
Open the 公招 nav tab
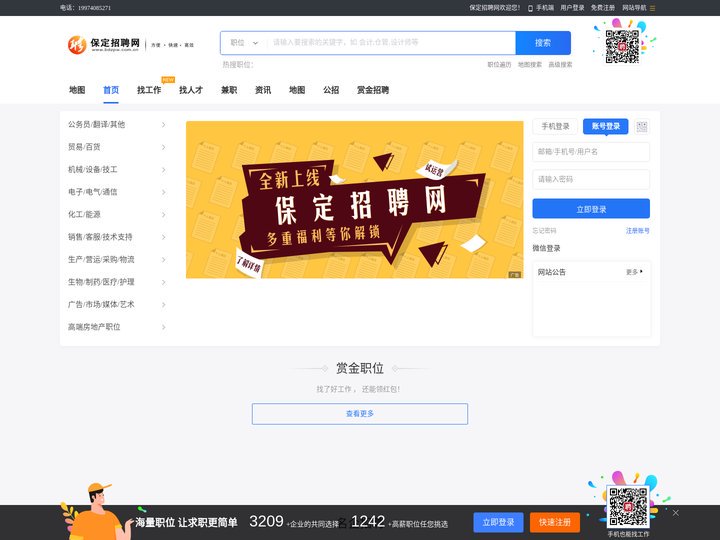click(331, 90)
